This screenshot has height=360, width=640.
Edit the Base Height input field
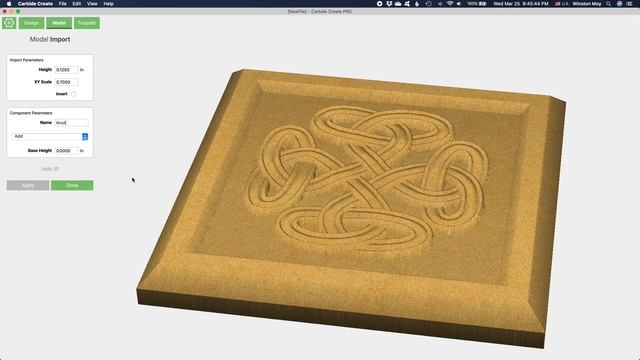(x=66, y=151)
